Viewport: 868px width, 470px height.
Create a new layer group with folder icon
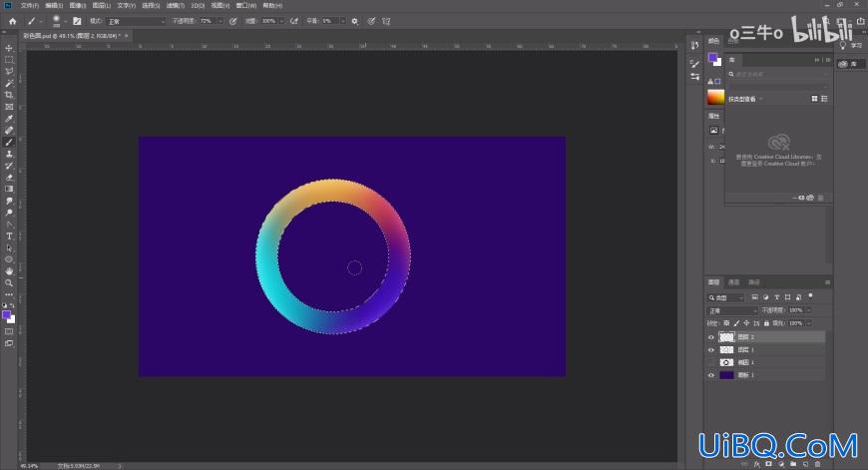point(793,464)
